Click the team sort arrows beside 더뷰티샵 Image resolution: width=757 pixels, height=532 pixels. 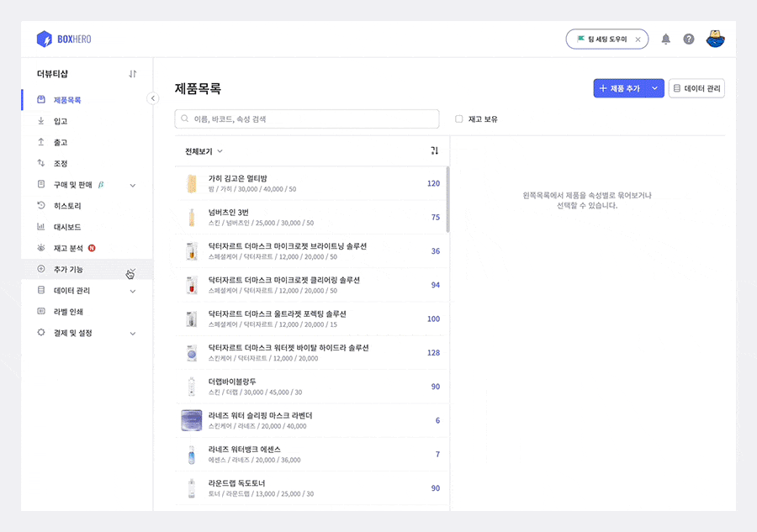coord(132,74)
